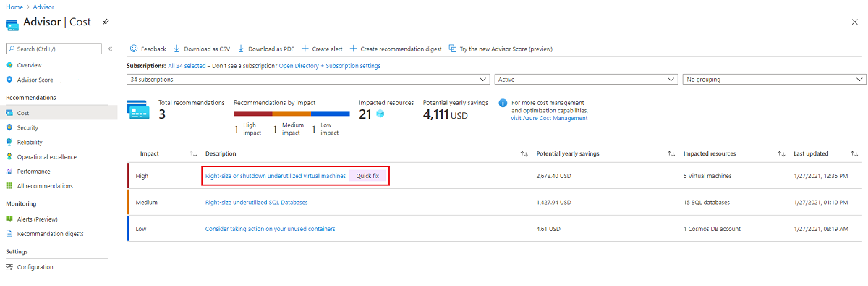Focus the sidebar search field

pos(54,49)
